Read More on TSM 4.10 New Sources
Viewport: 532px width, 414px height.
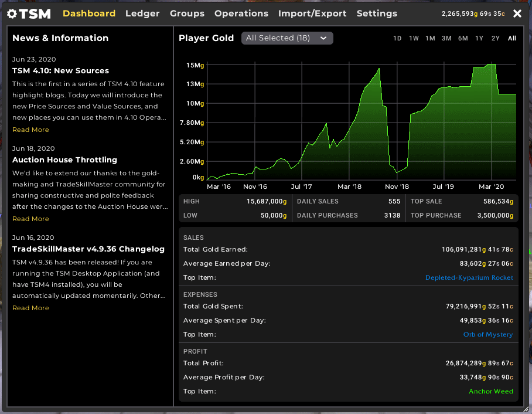(x=30, y=130)
